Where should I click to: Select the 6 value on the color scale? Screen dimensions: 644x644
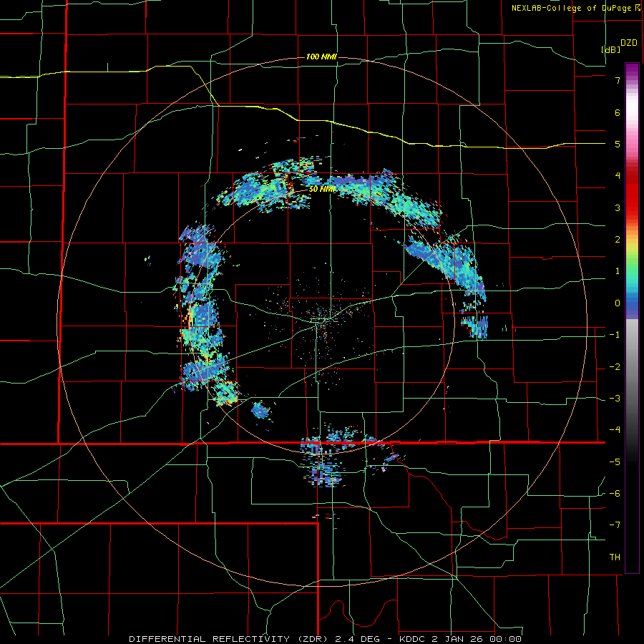point(618,112)
